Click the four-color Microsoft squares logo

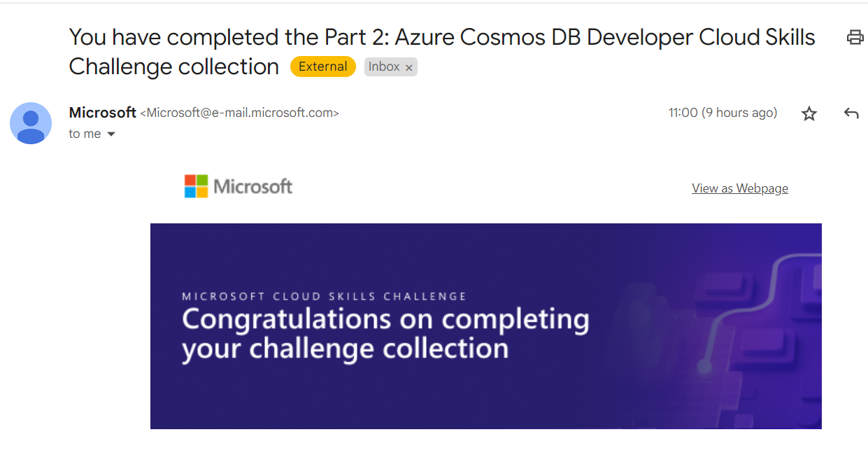(x=196, y=186)
